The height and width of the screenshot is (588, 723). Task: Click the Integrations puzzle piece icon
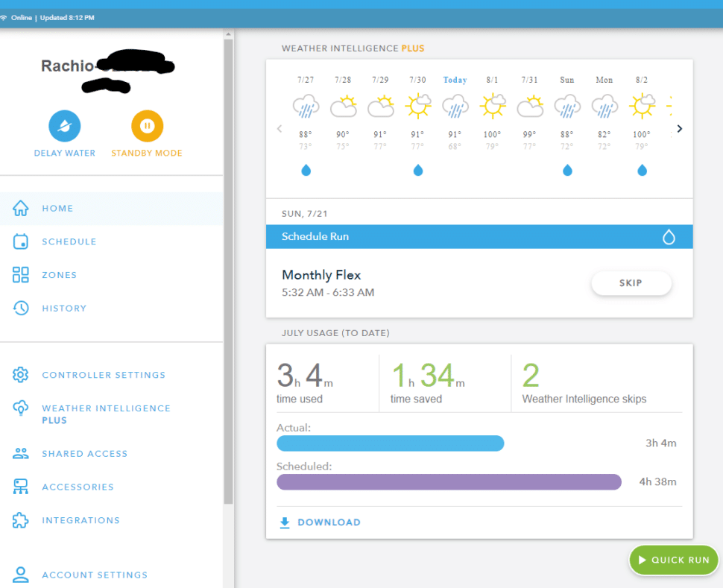22,520
